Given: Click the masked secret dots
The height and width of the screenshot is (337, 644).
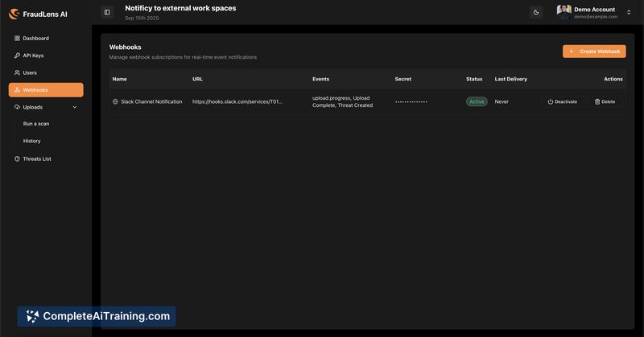Looking at the screenshot, I should 411,102.
